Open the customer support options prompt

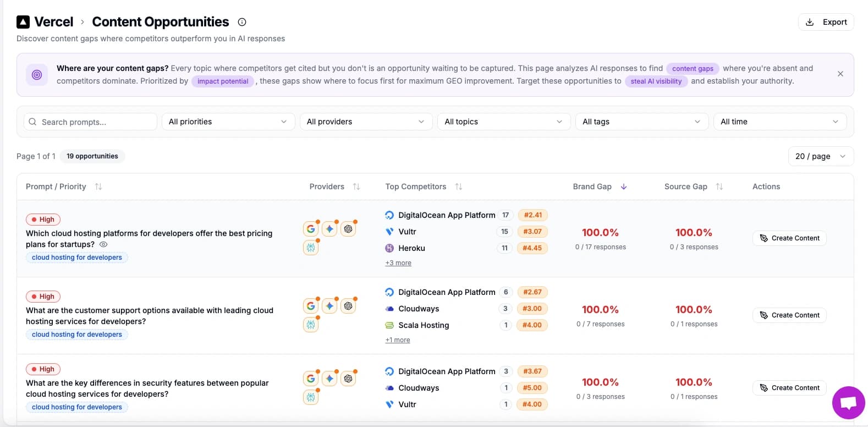pos(150,316)
